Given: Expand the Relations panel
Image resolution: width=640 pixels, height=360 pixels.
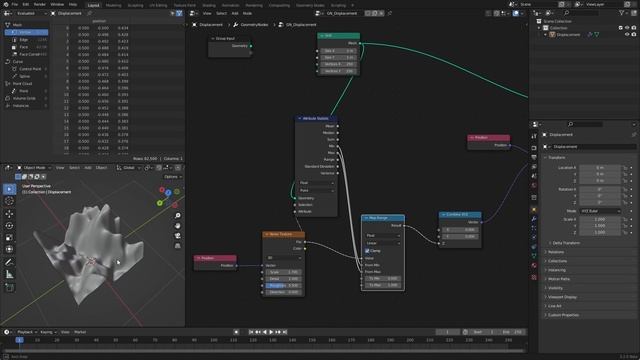Looking at the screenshot, I should (x=556, y=252).
